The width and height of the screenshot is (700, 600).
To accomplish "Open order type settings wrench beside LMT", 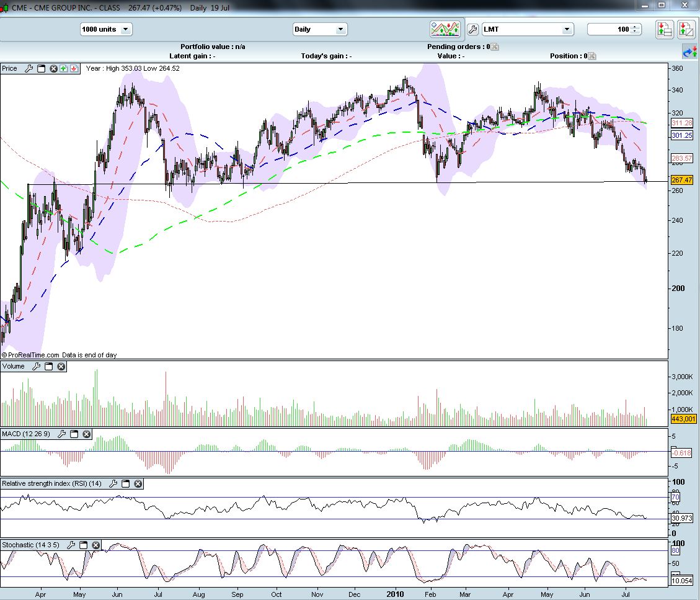I will tap(472, 30).
